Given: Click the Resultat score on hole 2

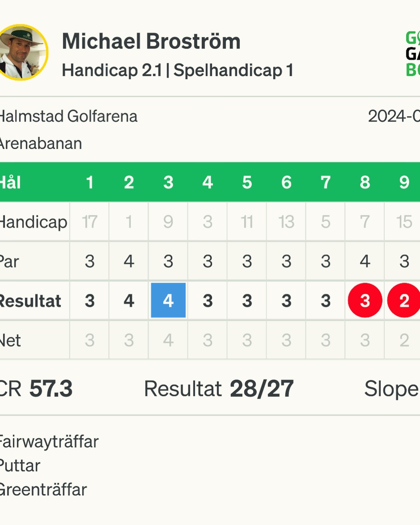Looking at the screenshot, I should (129, 300).
